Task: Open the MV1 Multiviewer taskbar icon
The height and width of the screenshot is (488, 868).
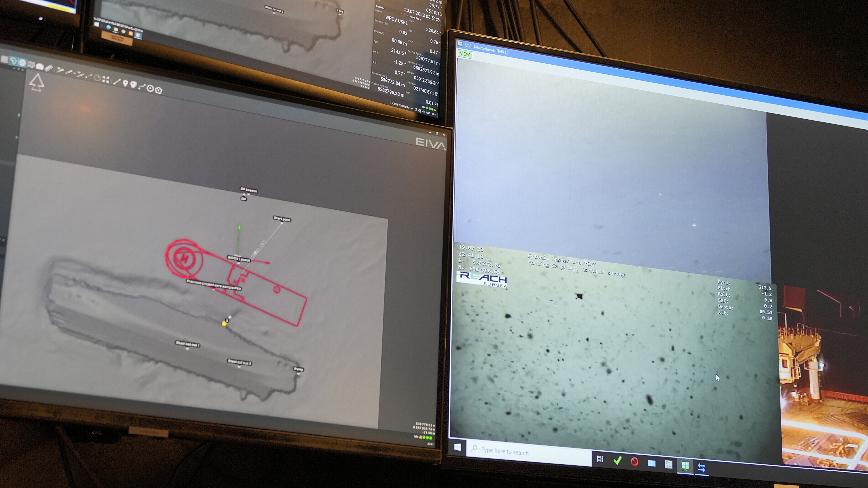Action: tap(685, 466)
